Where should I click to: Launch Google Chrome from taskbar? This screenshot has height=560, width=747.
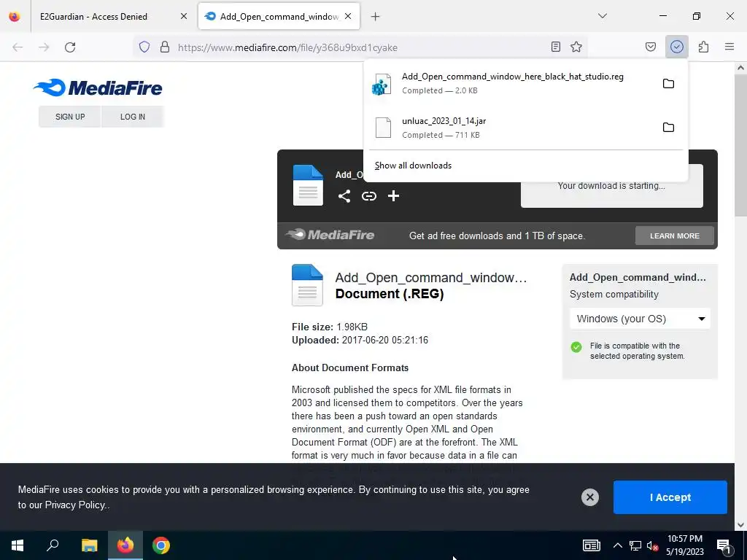click(x=161, y=545)
